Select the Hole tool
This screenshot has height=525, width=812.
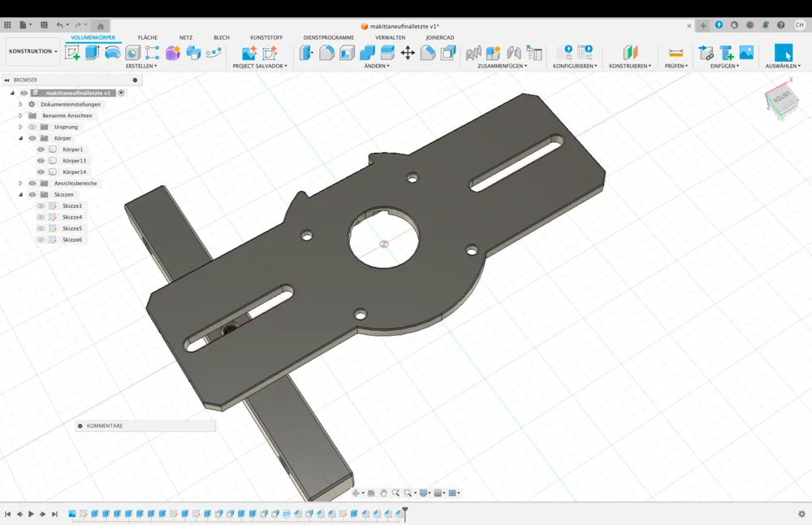point(132,52)
